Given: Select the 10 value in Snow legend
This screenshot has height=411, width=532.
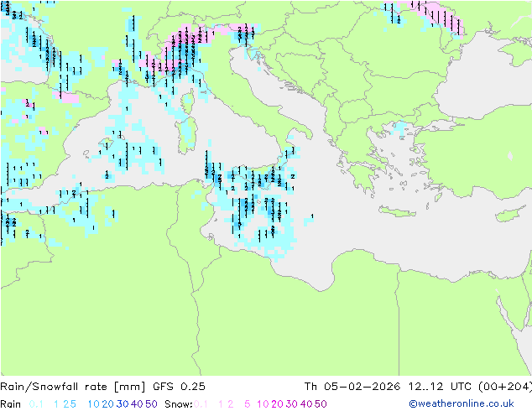Looking at the screenshot, I should [263, 404].
